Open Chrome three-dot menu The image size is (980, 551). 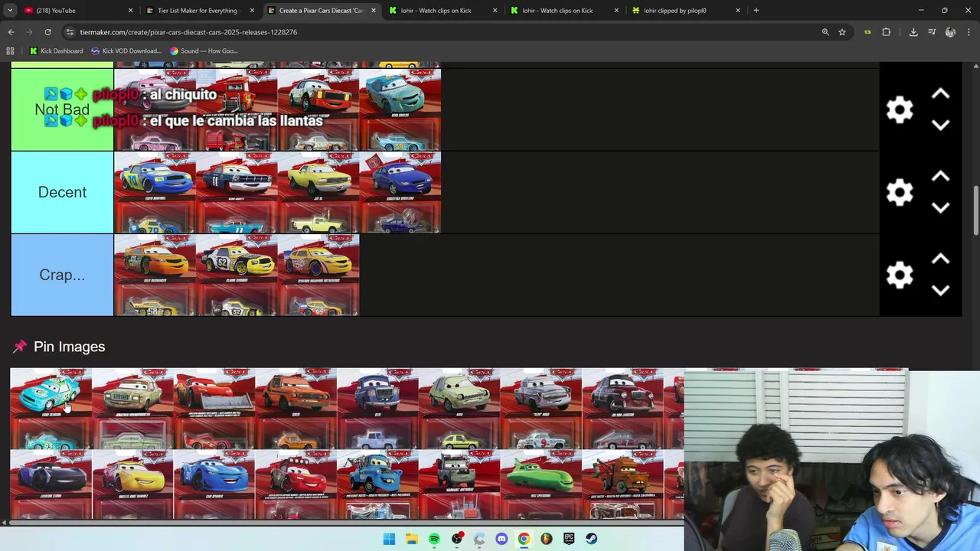969,32
